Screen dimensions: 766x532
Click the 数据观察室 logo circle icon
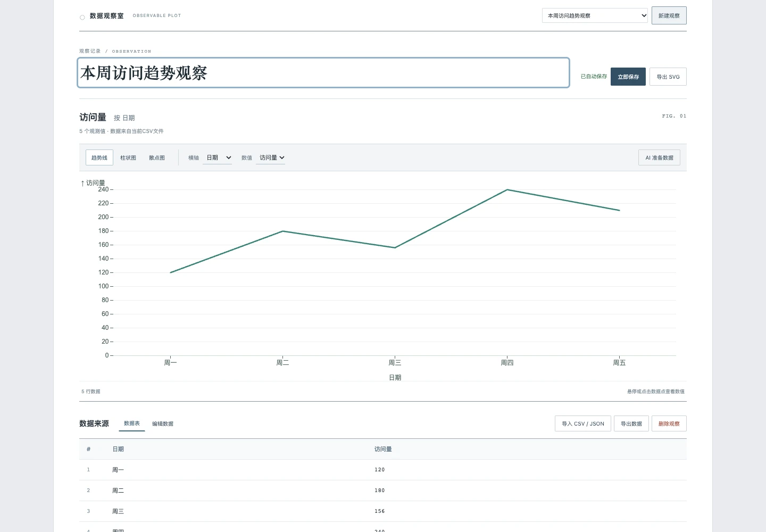pyautogui.click(x=82, y=18)
